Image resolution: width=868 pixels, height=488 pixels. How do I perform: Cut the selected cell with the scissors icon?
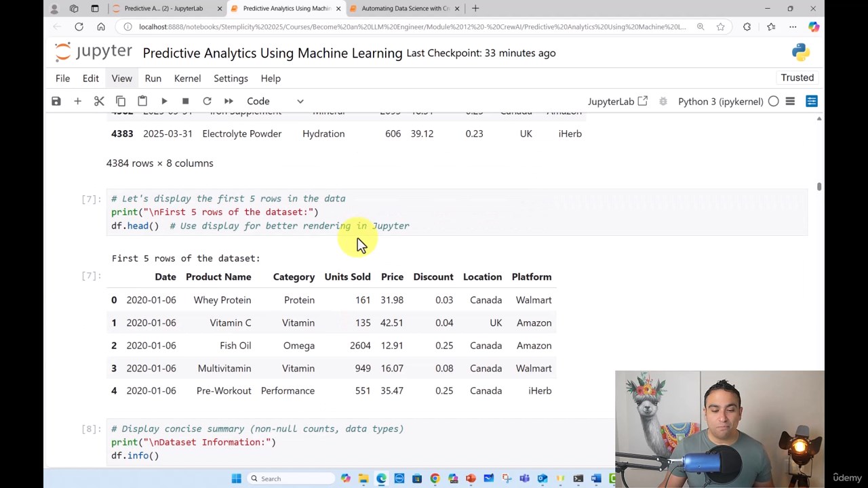[99, 101]
